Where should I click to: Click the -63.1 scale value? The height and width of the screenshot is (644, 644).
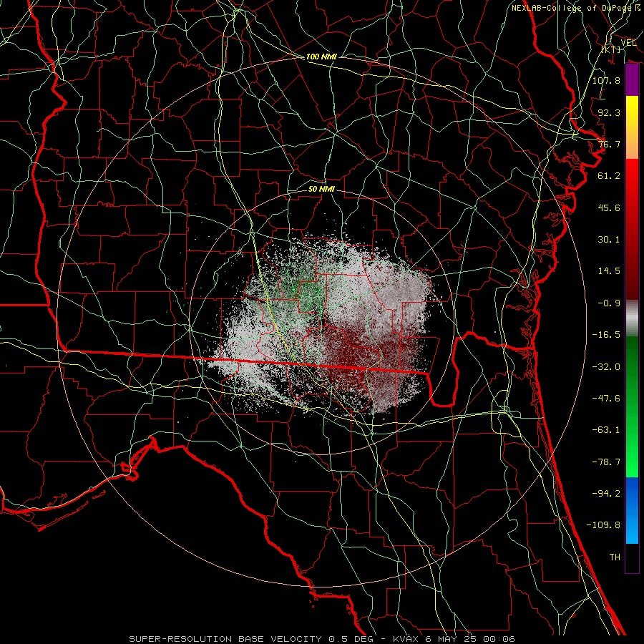[x=606, y=430]
